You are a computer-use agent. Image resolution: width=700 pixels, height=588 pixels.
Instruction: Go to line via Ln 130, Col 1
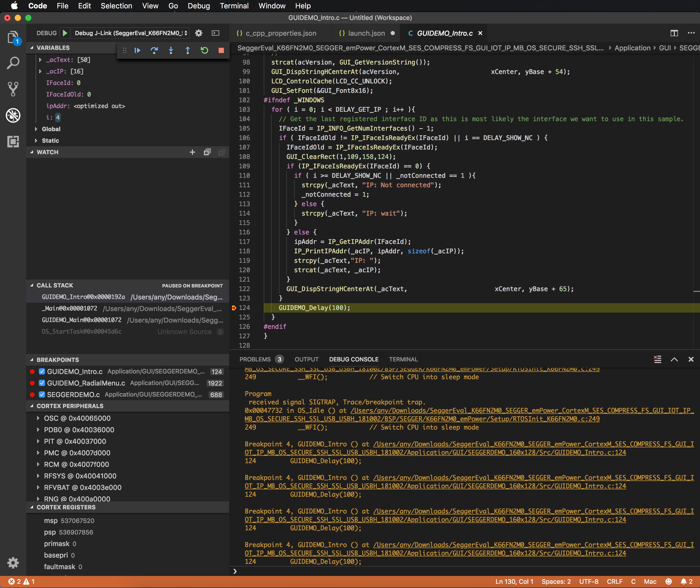[514, 581]
